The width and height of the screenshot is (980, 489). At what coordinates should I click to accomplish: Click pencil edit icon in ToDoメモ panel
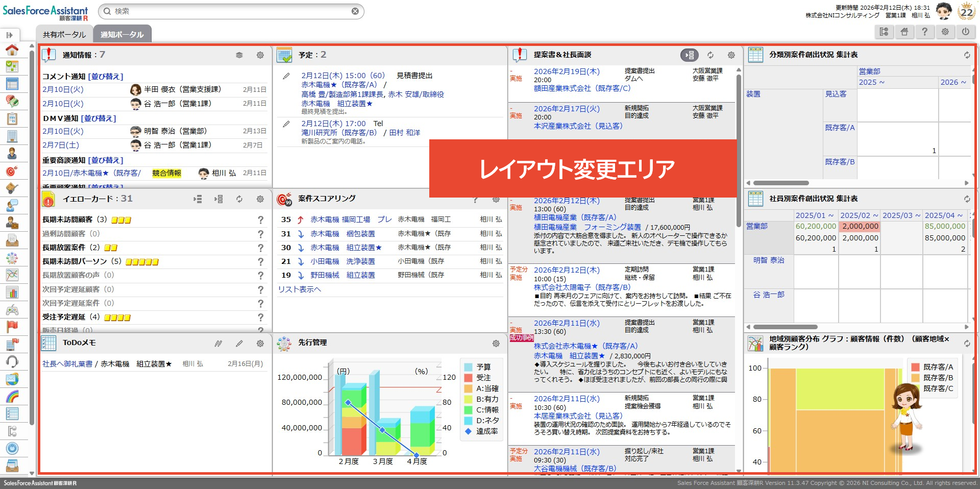(239, 344)
